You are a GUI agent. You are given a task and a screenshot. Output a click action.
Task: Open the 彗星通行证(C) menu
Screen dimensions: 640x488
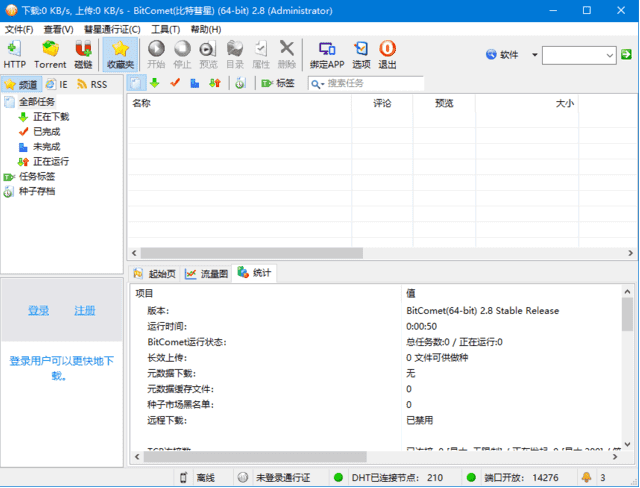[112, 29]
